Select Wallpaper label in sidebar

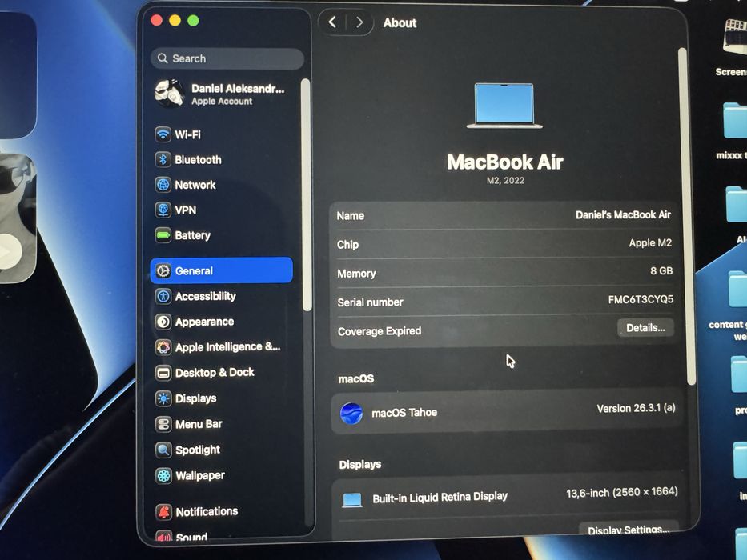coord(200,475)
